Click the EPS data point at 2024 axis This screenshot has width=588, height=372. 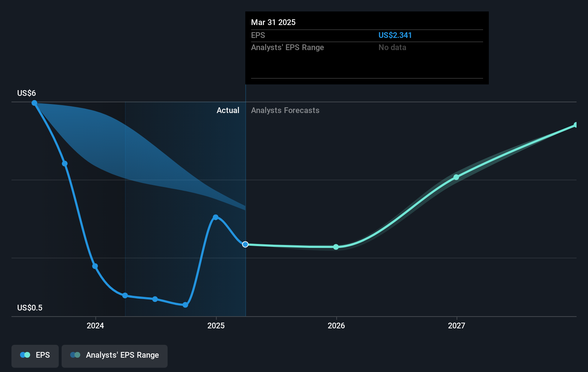coord(95,266)
